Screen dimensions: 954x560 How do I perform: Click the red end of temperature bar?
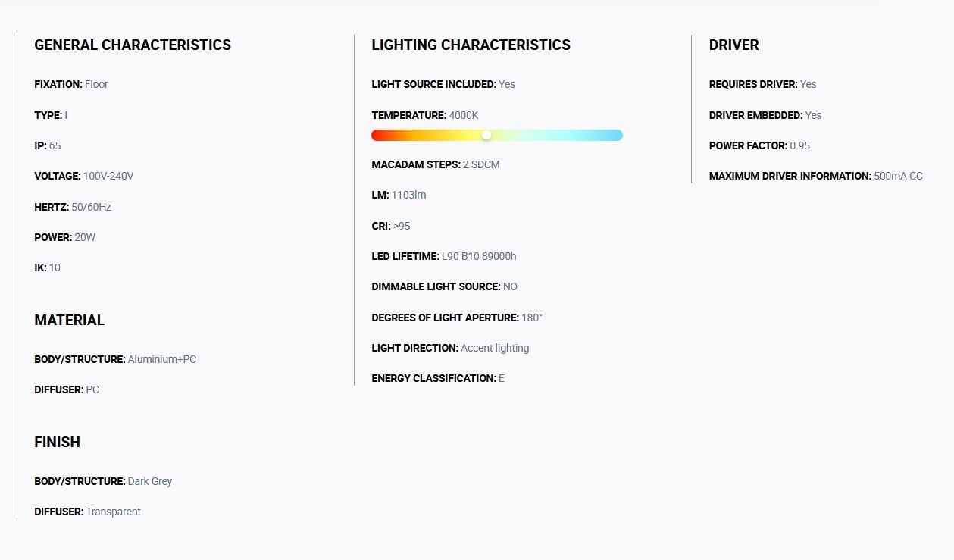click(377, 135)
